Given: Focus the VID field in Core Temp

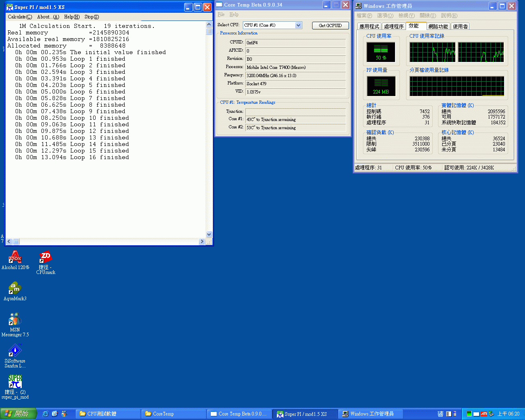Looking at the screenshot, I should point(295,91).
